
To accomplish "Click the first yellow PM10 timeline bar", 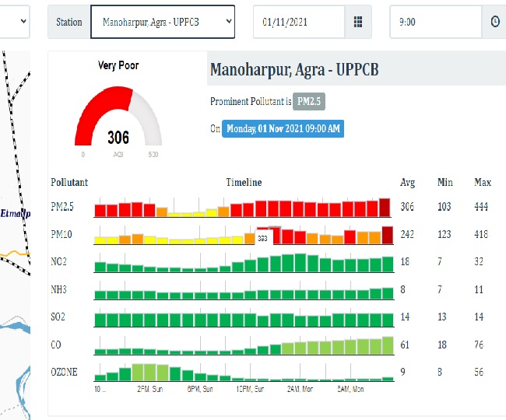I will click(100, 240).
